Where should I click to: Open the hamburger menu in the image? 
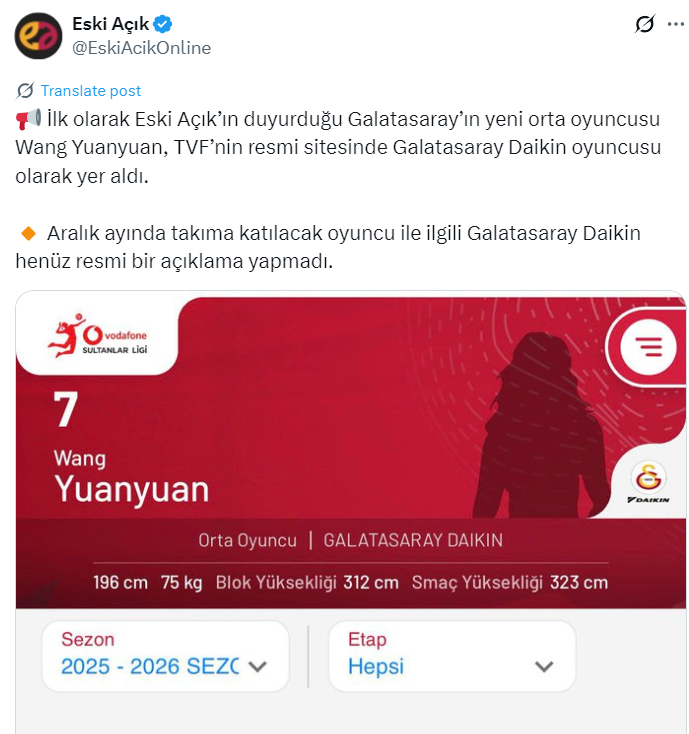[x=648, y=347]
